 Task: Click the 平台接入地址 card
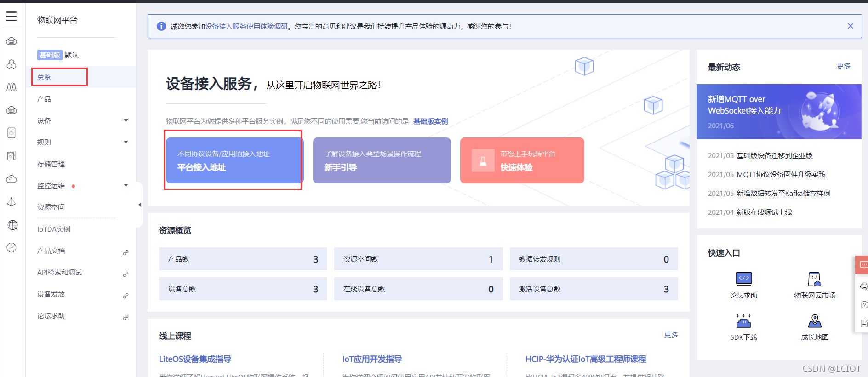pyautogui.click(x=235, y=160)
